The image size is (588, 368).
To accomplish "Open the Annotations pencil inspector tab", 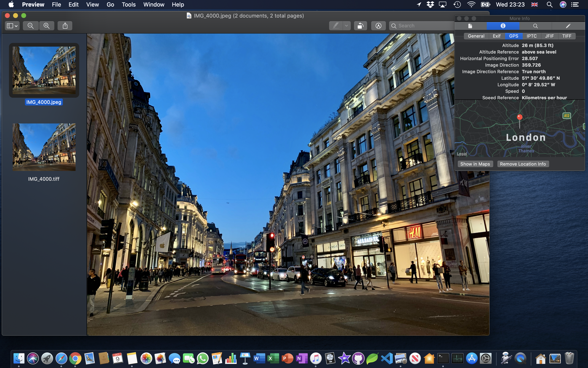I will (568, 26).
